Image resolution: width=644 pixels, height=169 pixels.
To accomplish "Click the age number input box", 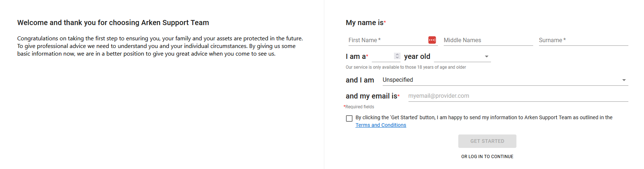I will [x=382, y=57].
